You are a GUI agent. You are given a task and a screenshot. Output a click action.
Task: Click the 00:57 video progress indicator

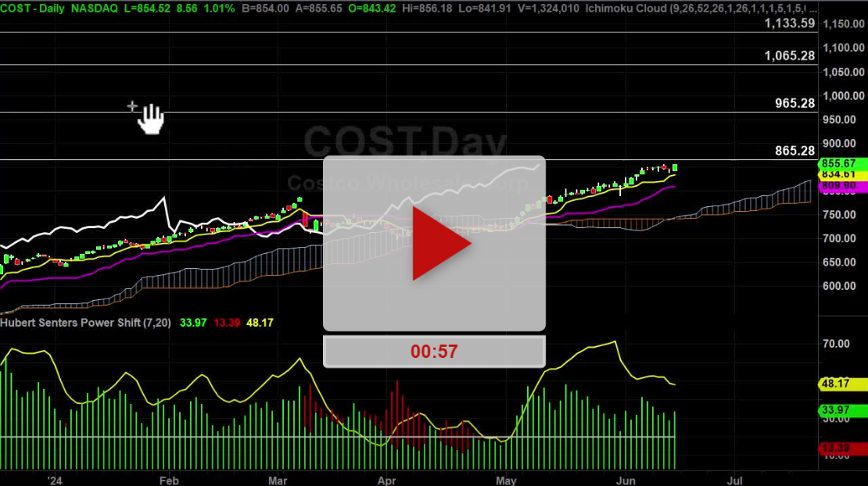[x=434, y=352]
